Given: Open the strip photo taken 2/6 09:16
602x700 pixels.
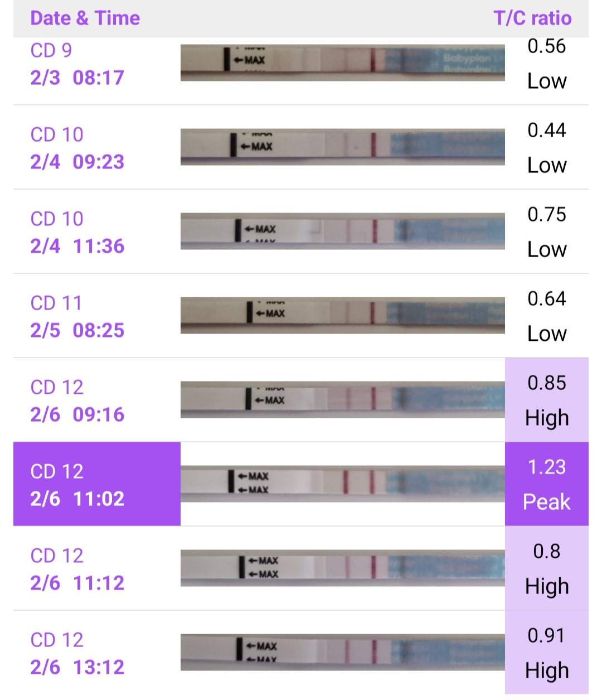Looking at the screenshot, I should [x=342, y=399].
